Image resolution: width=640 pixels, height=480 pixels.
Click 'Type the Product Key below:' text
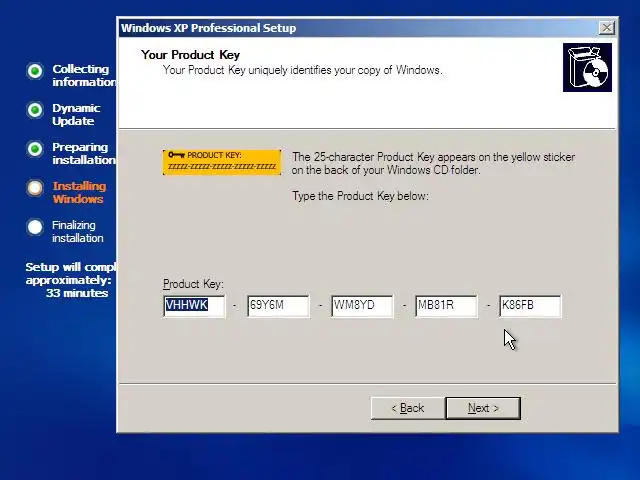(x=360, y=196)
